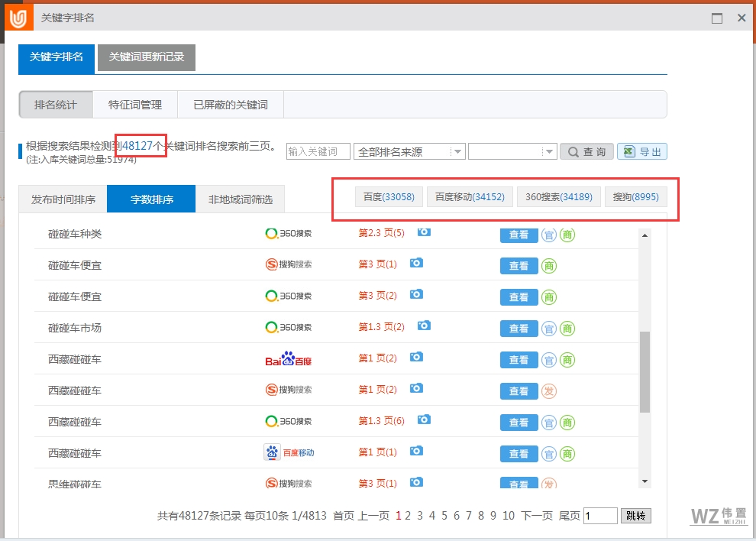Click the 360搜索 logo on the 碰碰车市场 row

289,328
